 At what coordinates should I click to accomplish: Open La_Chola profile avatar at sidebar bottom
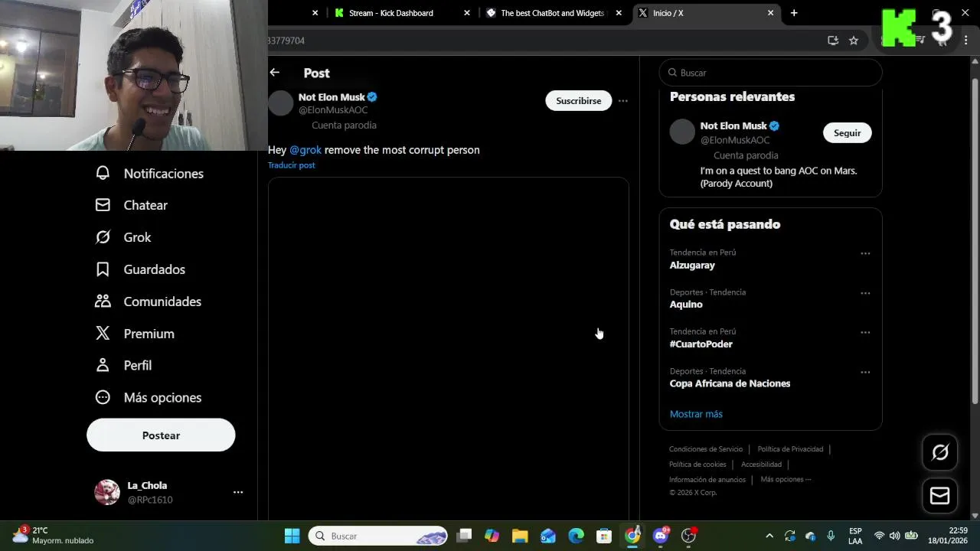[x=107, y=492]
